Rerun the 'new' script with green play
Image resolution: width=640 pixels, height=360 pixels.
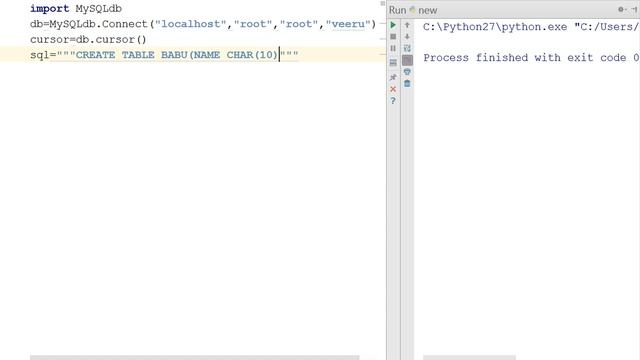[393, 25]
